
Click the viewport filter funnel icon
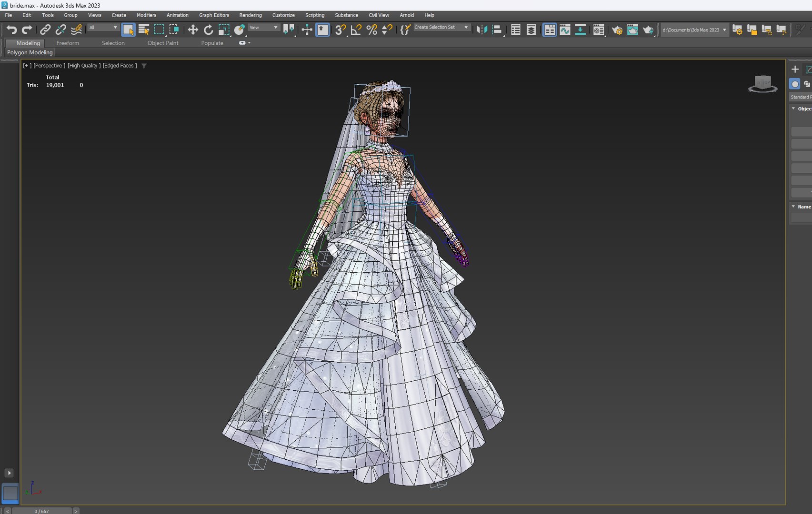click(x=144, y=66)
